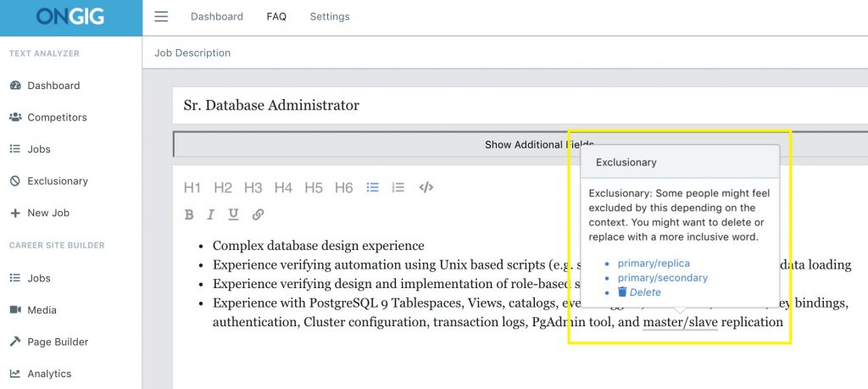Toggle italic formatting
This screenshot has width=868, height=389.
[210, 214]
